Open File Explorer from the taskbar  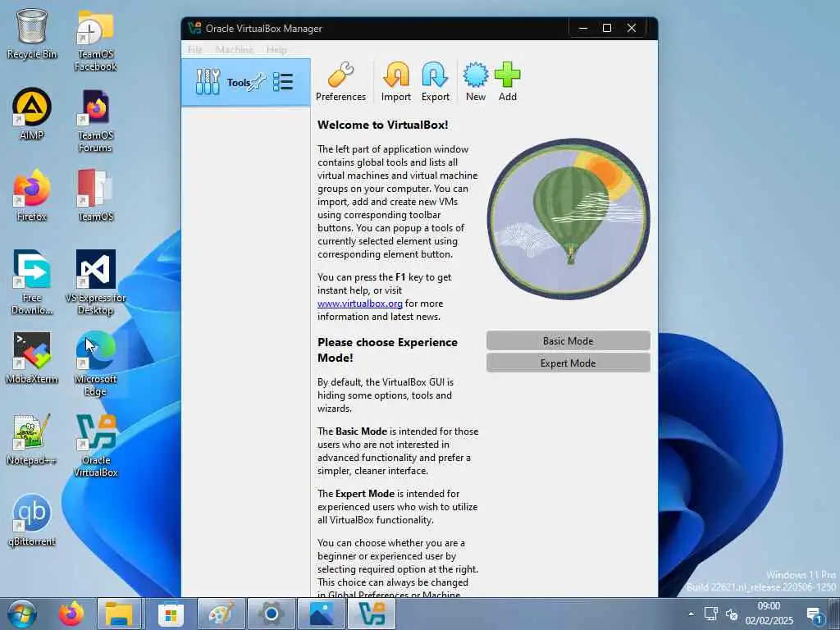(119, 614)
